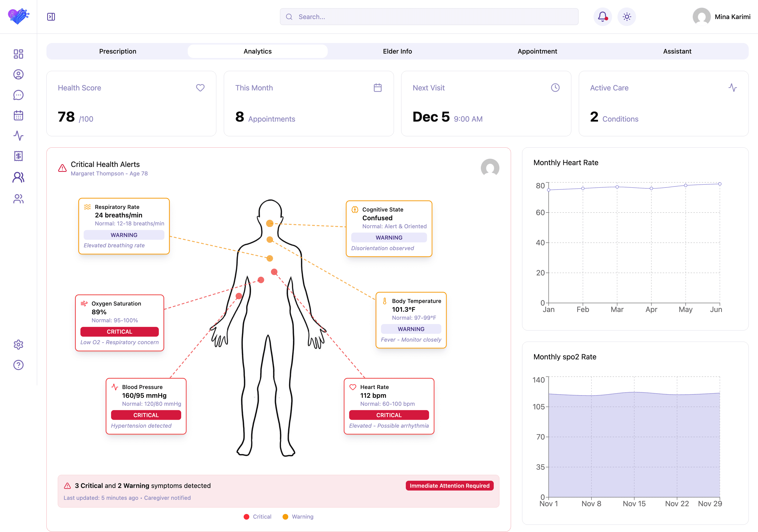Click the Immediate Attention Required button

coord(450,486)
